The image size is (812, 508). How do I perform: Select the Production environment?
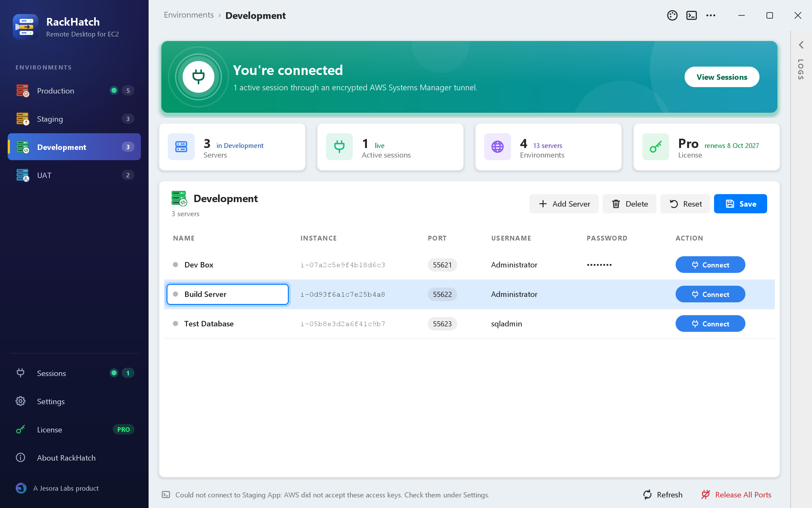[x=74, y=90]
